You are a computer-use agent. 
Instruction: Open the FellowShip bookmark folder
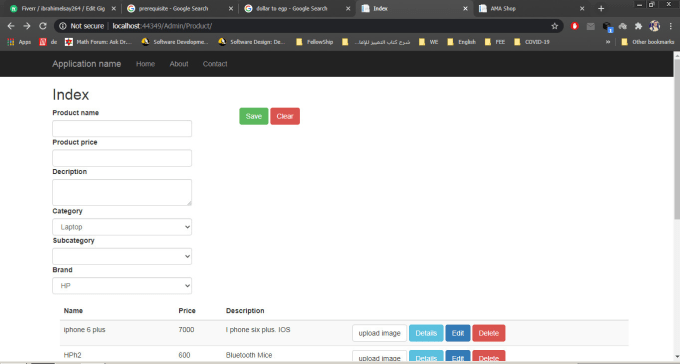[314, 42]
